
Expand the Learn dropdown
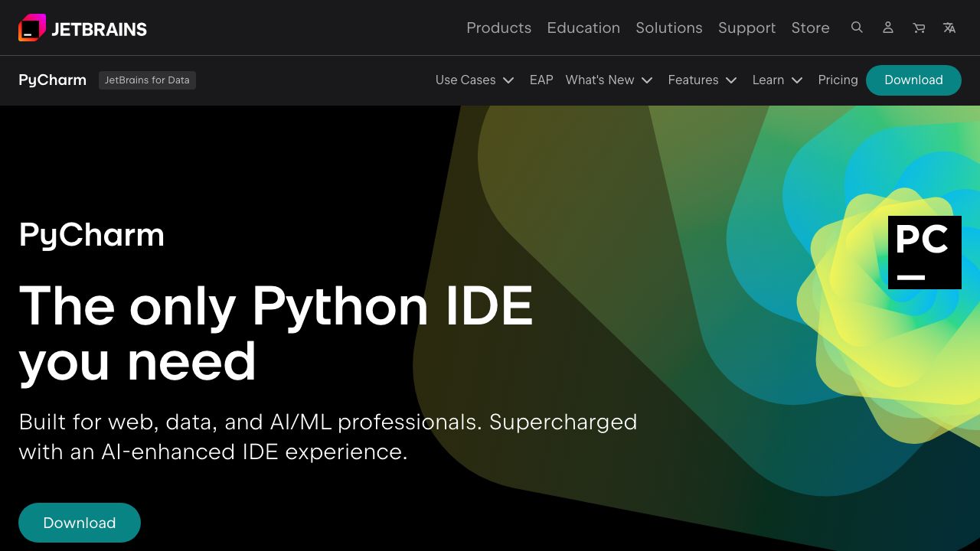(x=777, y=80)
